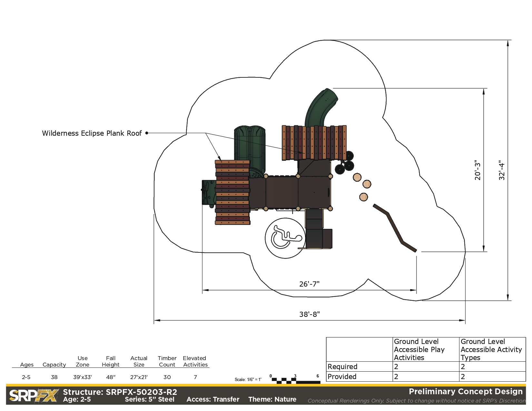The width and height of the screenshot is (532, 411).
Task: Click the wheelchair accessibility symbol
Action: pos(285,238)
